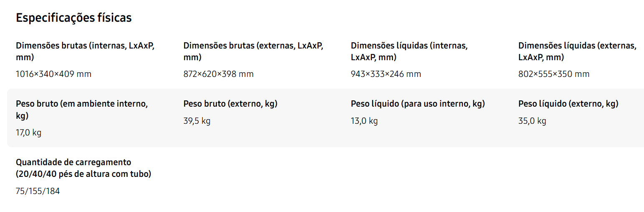Click "Peso bruto (em ambiente interno, kg)" label
The height and width of the screenshot is (212, 644).
pyautogui.click(x=82, y=110)
